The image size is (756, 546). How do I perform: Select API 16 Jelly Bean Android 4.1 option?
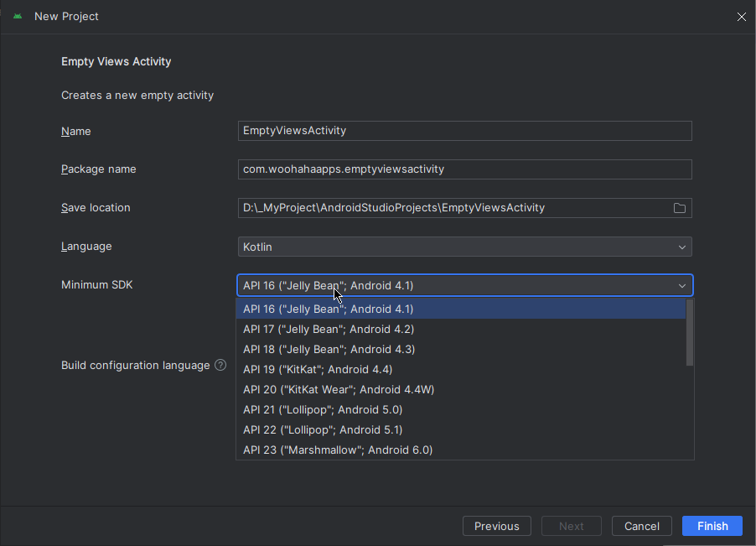pos(461,309)
